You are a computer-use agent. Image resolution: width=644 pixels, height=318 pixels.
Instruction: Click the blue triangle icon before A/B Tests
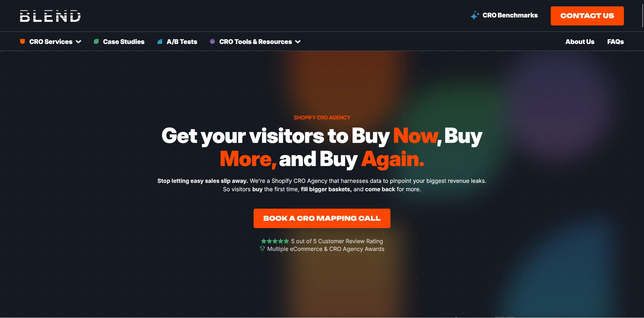pos(160,42)
